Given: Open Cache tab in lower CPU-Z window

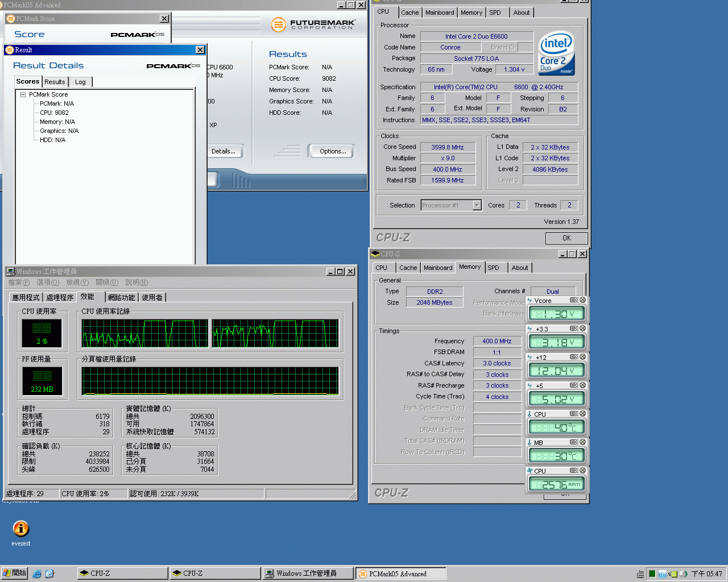Looking at the screenshot, I should [x=408, y=268].
